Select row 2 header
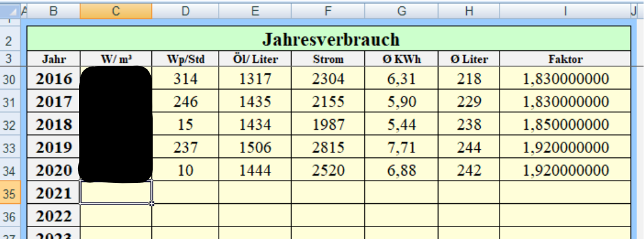 pos(10,38)
